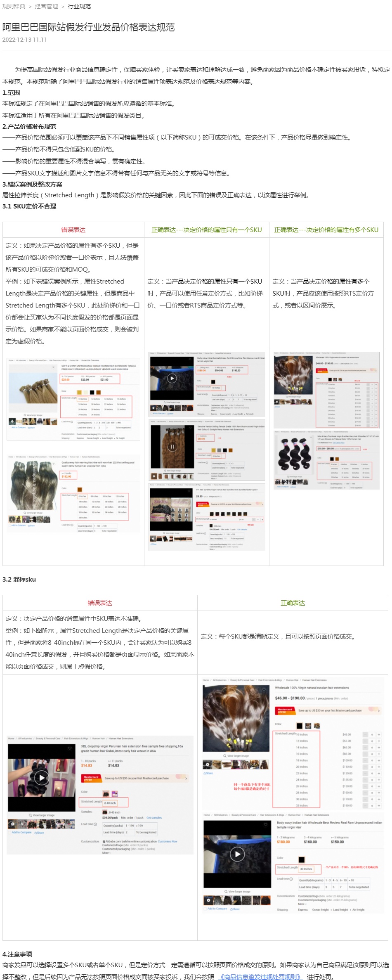Click the publish date 2022-12-13 11:11
The width and height of the screenshot is (392, 980).
[x=25, y=40]
